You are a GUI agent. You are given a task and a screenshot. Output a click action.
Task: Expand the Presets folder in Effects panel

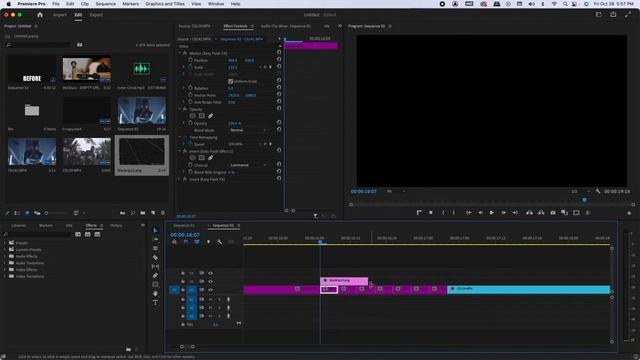point(5,243)
